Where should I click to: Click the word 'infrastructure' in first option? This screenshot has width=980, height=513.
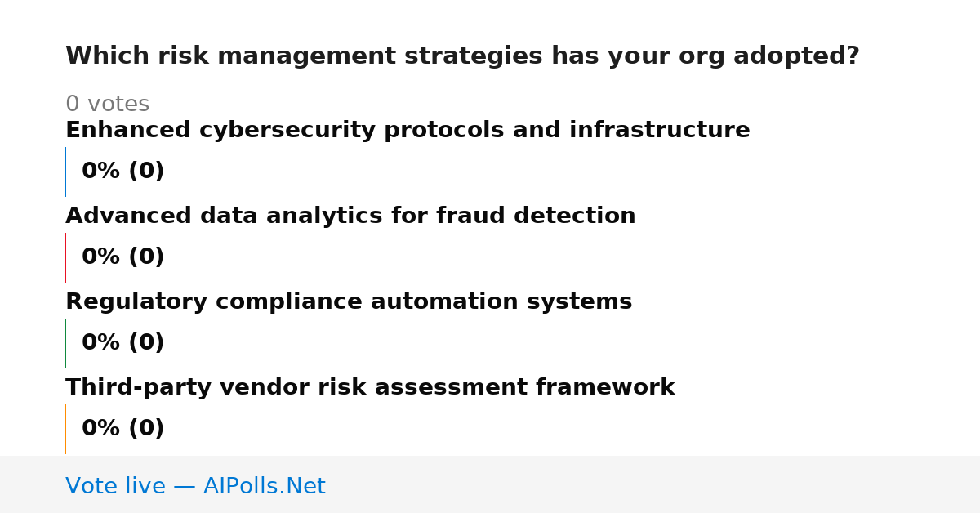pyautogui.click(x=660, y=131)
